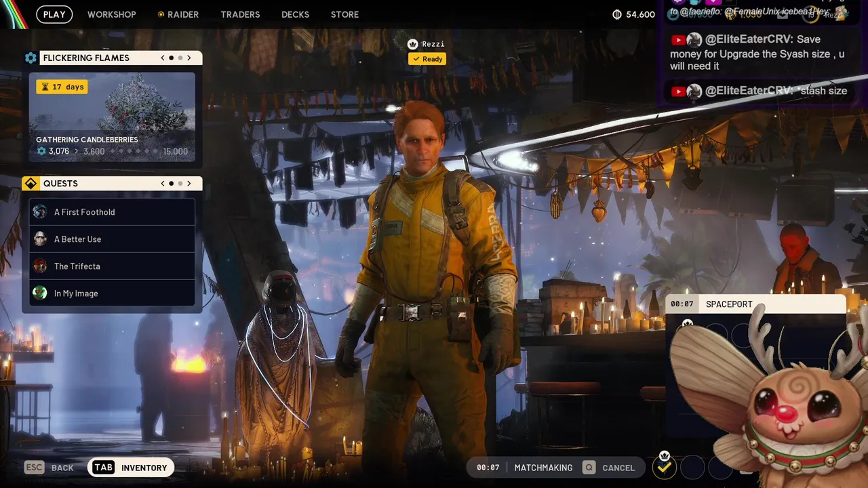The image size is (868, 488).
Task: Click EliteEaterCRV's avatar on the Save money message
Action: pyautogui.click(x=694, y=40)
